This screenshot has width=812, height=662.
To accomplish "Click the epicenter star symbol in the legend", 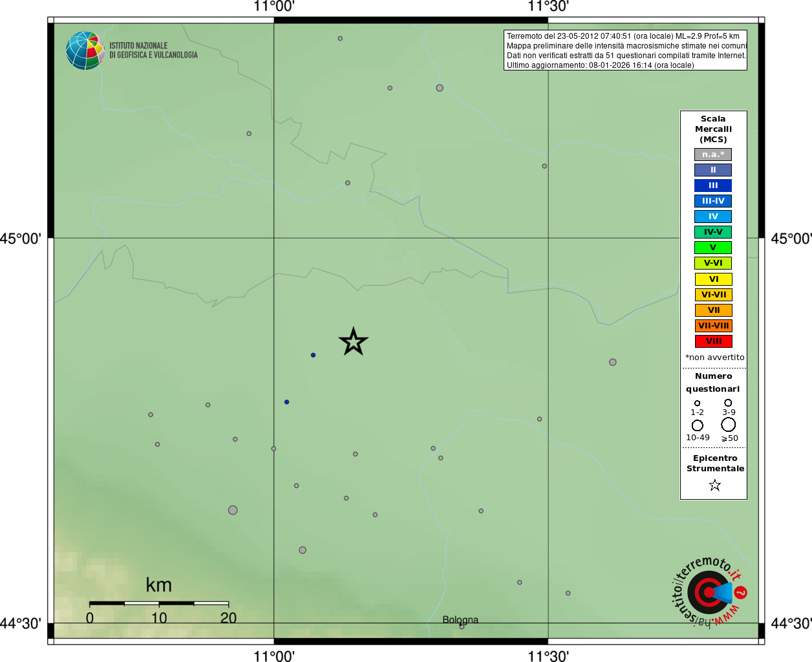I will pos(714,485).
